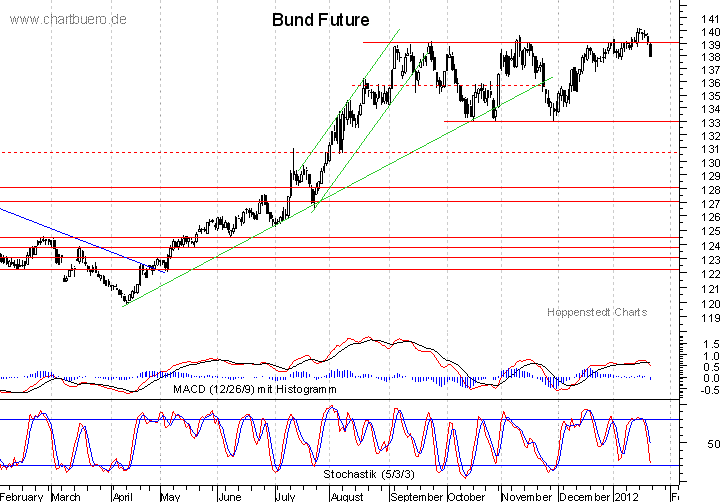This screenshot has width=723, height=502.
Task: Click the 124 price axis value
Action: click(x=710, y=246)
